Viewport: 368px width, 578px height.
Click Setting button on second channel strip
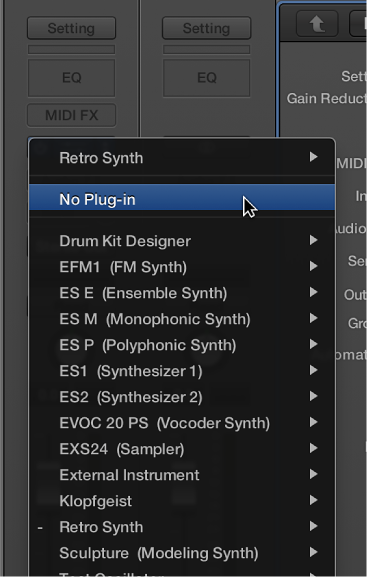tap(206, 28)
